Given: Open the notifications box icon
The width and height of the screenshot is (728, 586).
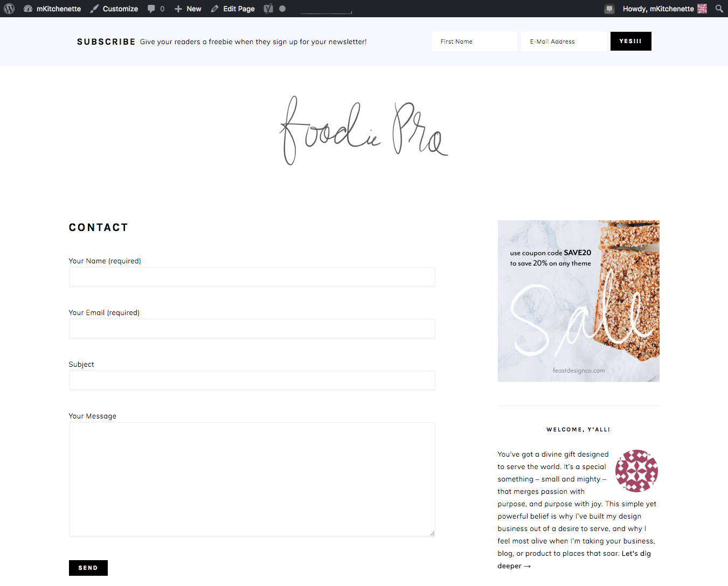Looking at the screenshot, I should (x=609, y=9).
